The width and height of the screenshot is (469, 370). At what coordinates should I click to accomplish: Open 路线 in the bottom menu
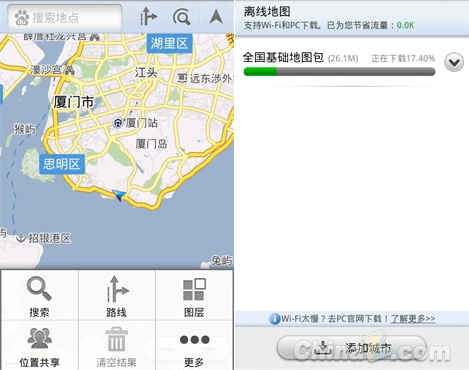[117, 296]
